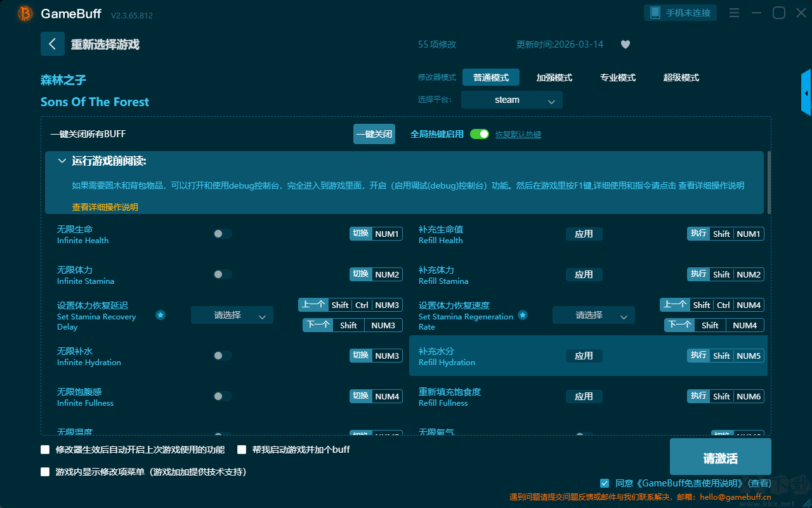Click Infinite Hydration NUM3 hotkey box
812x508 pixels.
pos(376,356)
